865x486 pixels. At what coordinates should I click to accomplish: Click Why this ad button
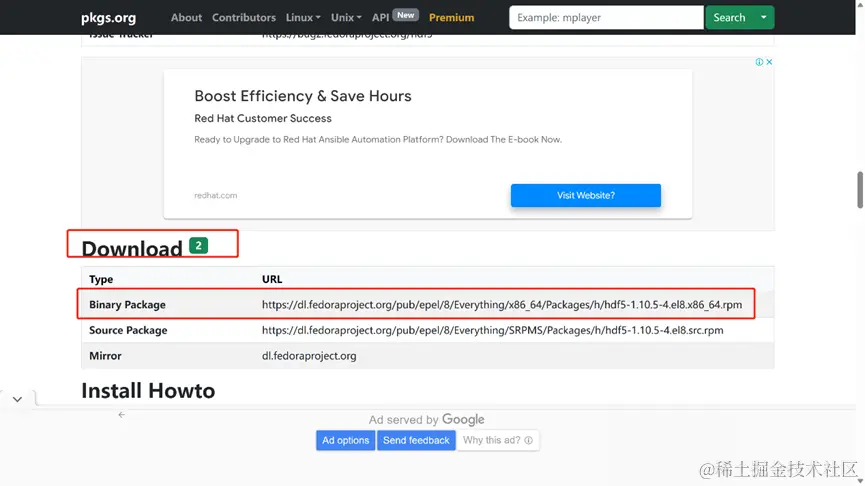tap(498, 440)
